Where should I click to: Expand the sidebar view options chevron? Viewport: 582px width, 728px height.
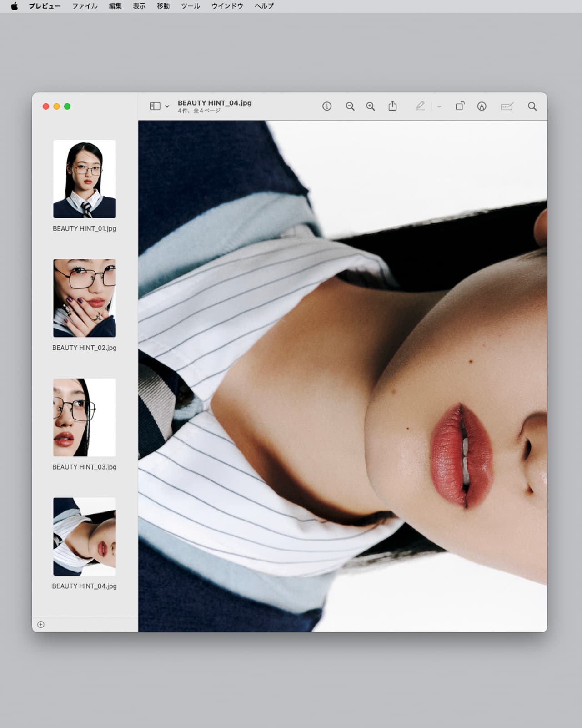point(167,106)
